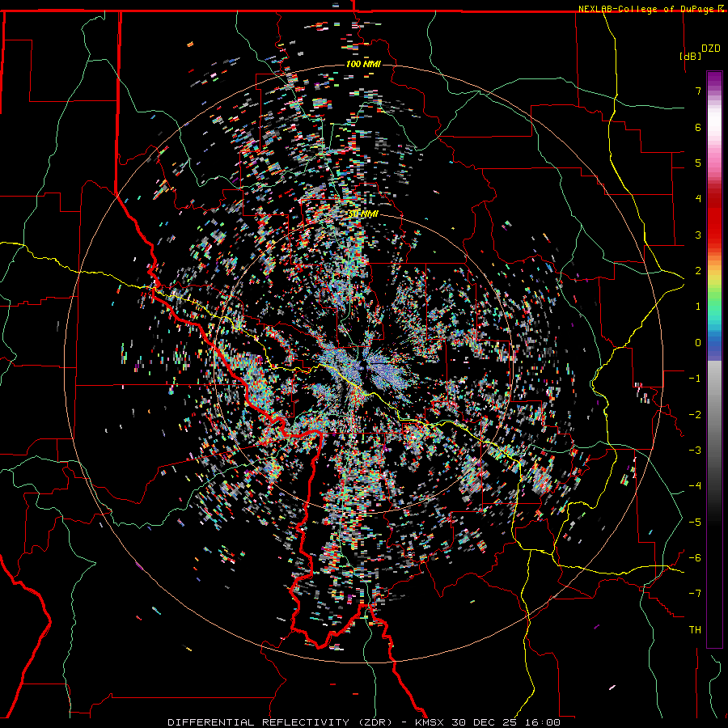The width and height of the screenshot is (728, 728).
Task: Pick the blue 0 dB band on color bar
Action: pos(714,343)
